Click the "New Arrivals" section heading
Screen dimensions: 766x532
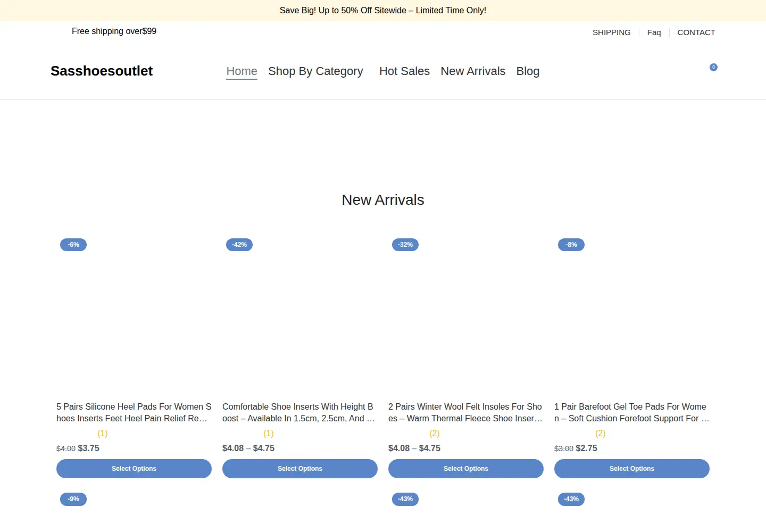click(383, 200)
